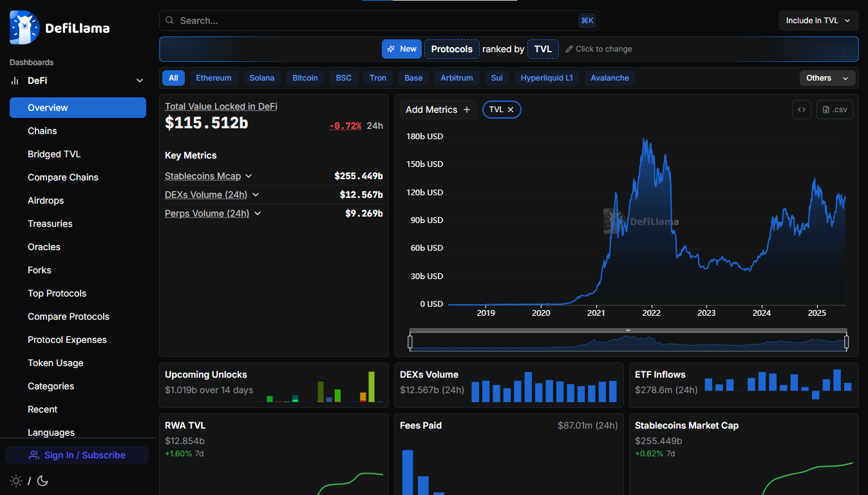Open the Languages page
868x495 pixels.
78,432
